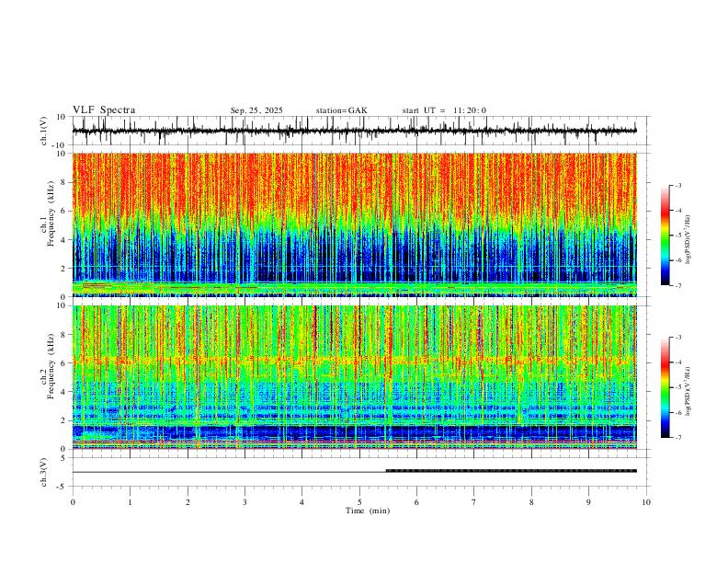728x563 pixels.
Task: Click the '-7' value on ch.2 color bar
Action: (x=677, y=438)
